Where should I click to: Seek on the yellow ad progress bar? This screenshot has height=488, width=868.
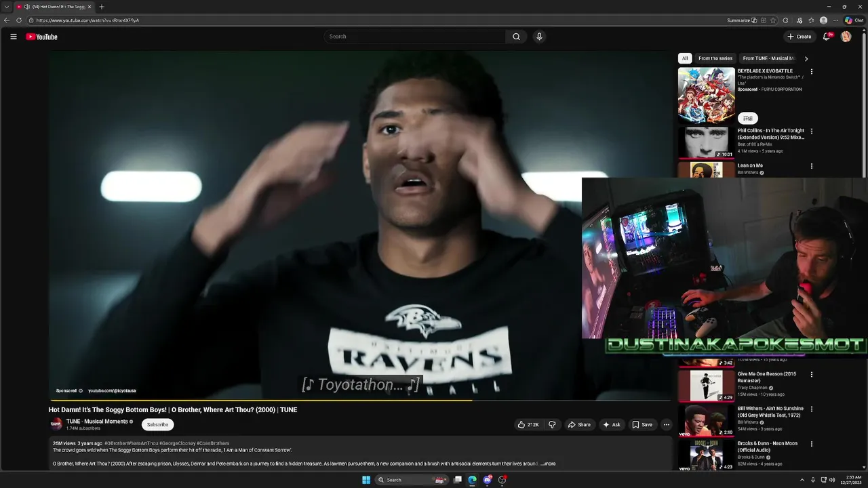260,401
